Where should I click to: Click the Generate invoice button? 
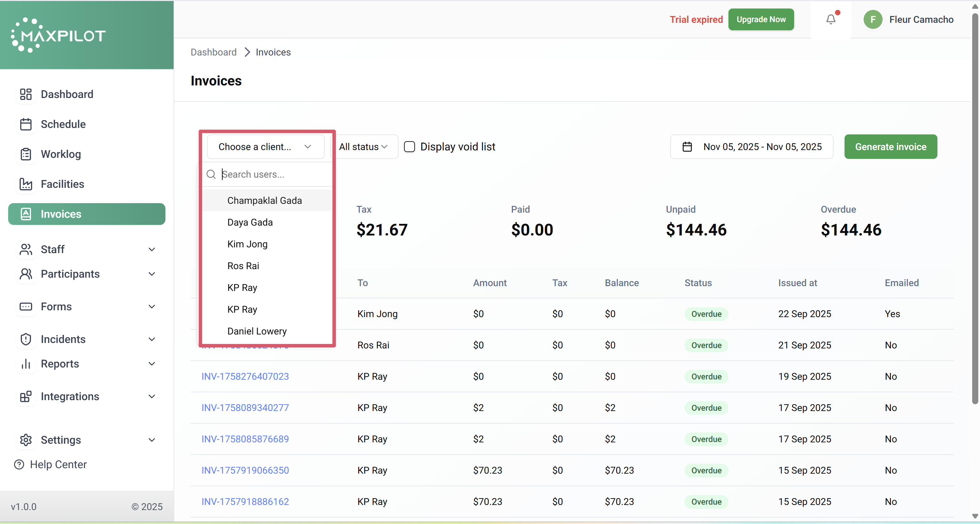(890, 147)
